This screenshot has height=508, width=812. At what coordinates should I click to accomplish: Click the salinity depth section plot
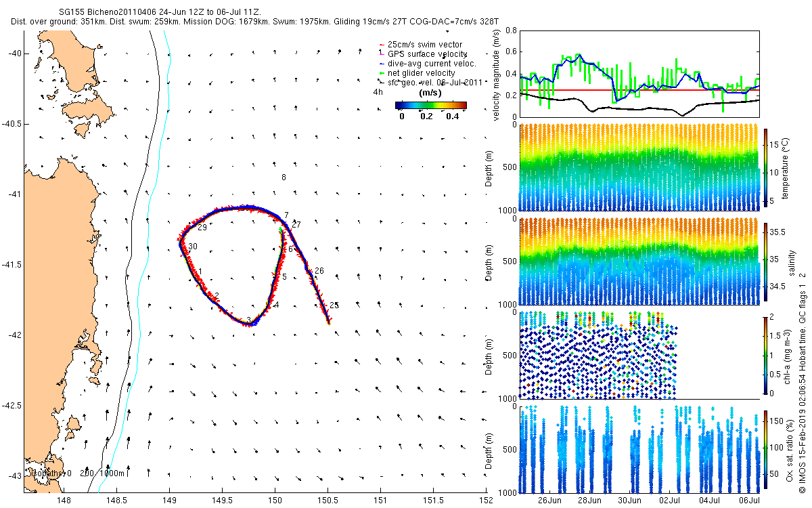click(639, 261)
